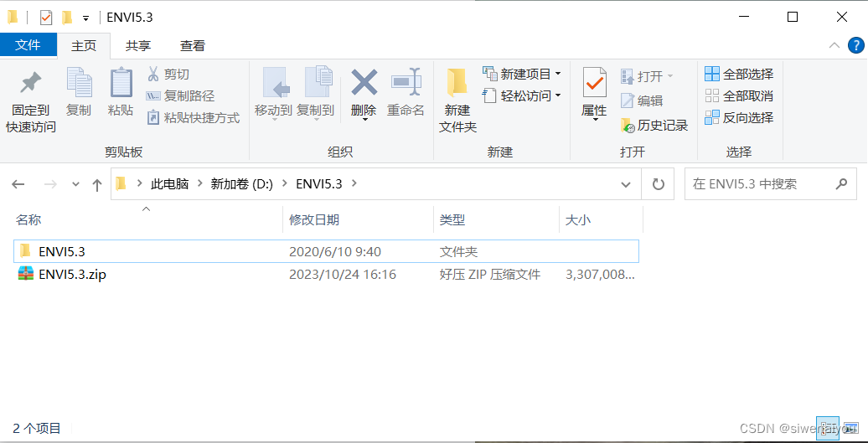Click title bar new folder icon
This screenshot has width=868, height=443.
point(66,18)
